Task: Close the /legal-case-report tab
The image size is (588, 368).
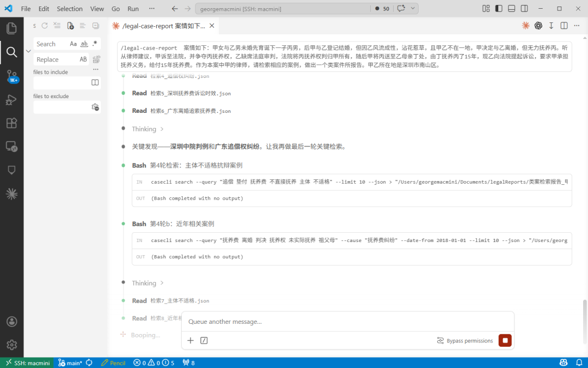Action: (x=212, y=26)
